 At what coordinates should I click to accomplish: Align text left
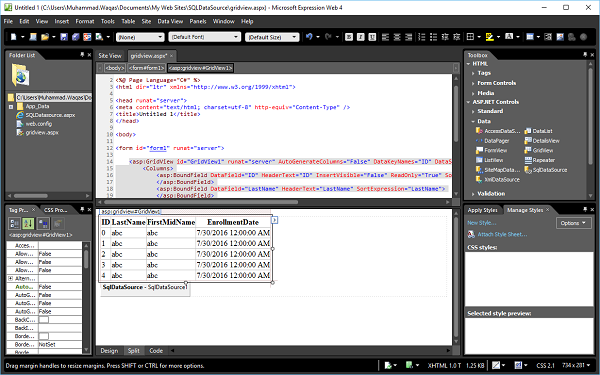click(x=385, y=37)
